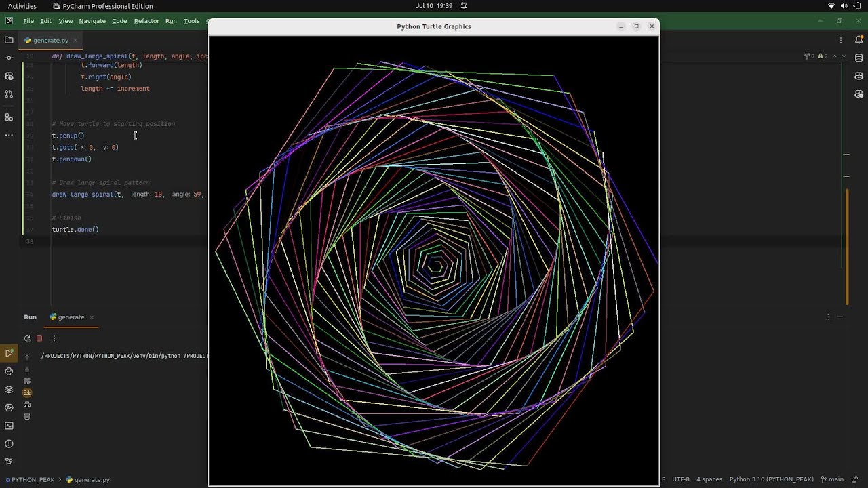Open Run toolbar more actions menu
The height and width of the screenshot is (488, 868).
coord(54,338)
